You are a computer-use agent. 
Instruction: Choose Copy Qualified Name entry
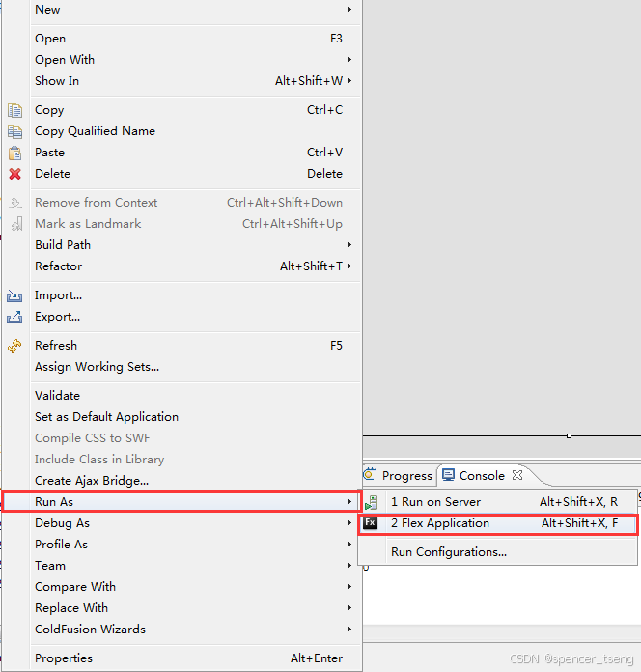pos(181,131)
